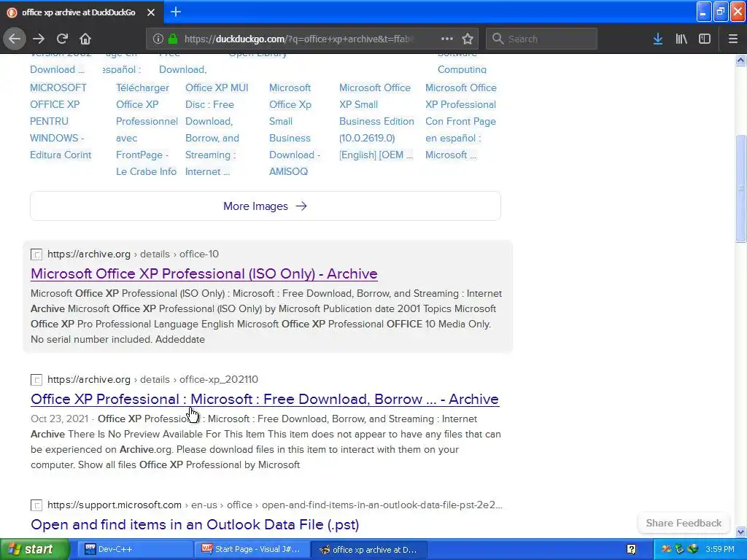The image size is (747, 560).
Task: Click the vertical scrollbar thumb
Action: click(740, 188)
